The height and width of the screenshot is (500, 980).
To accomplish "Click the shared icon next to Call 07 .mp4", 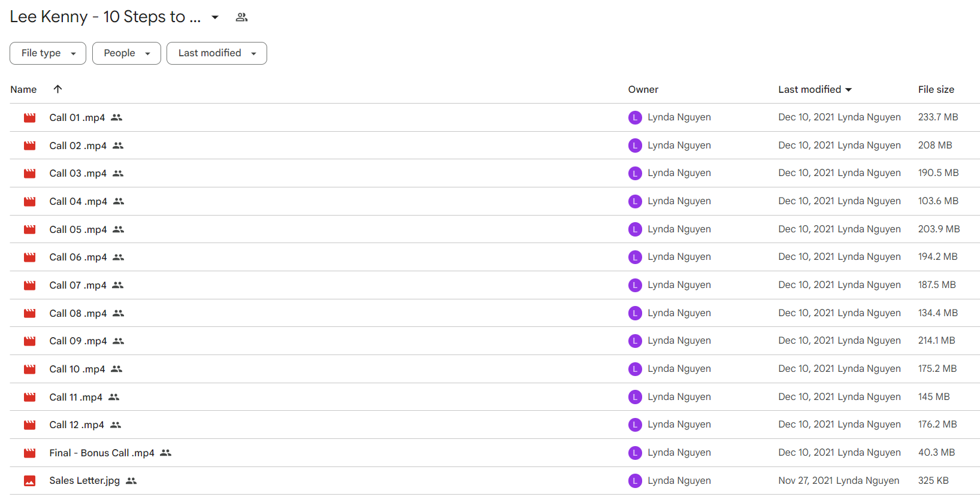I will (118, 285).
